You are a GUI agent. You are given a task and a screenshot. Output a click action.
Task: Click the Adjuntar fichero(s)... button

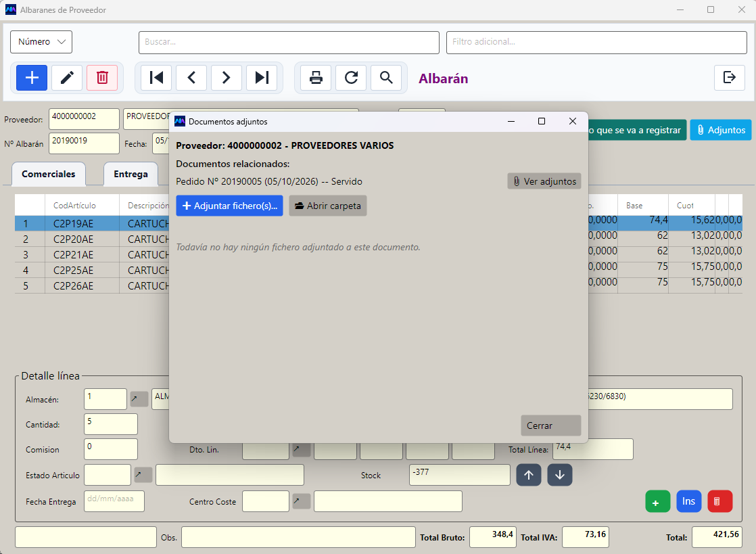coord(229,206)
